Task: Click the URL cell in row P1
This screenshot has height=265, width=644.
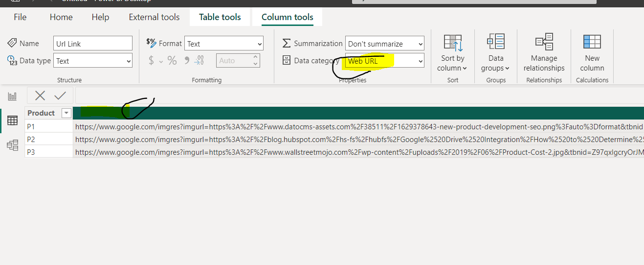Action: 358,126
